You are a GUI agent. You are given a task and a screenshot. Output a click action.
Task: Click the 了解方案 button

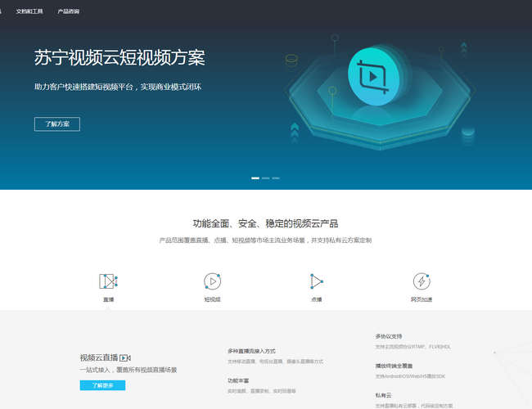coord(57,124)
